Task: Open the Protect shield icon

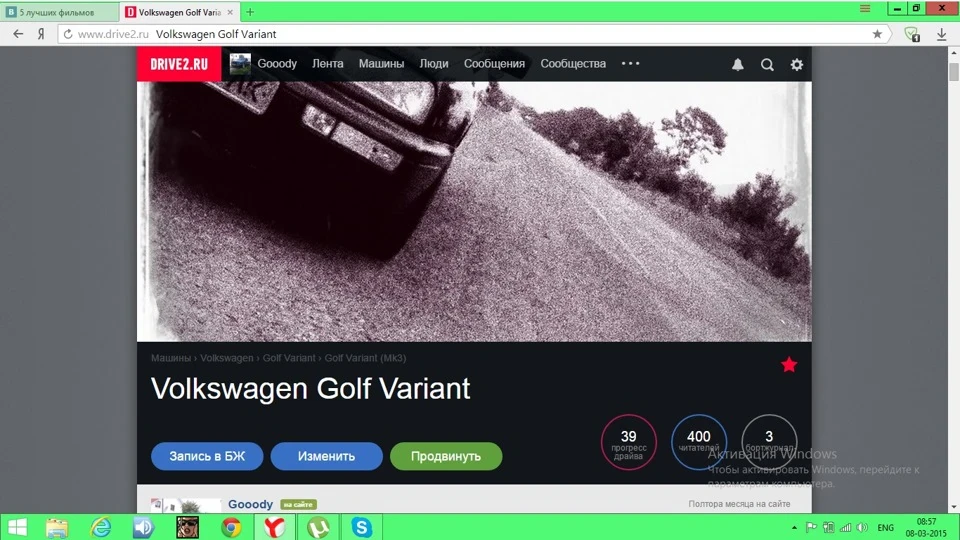Action: (912, 34)
